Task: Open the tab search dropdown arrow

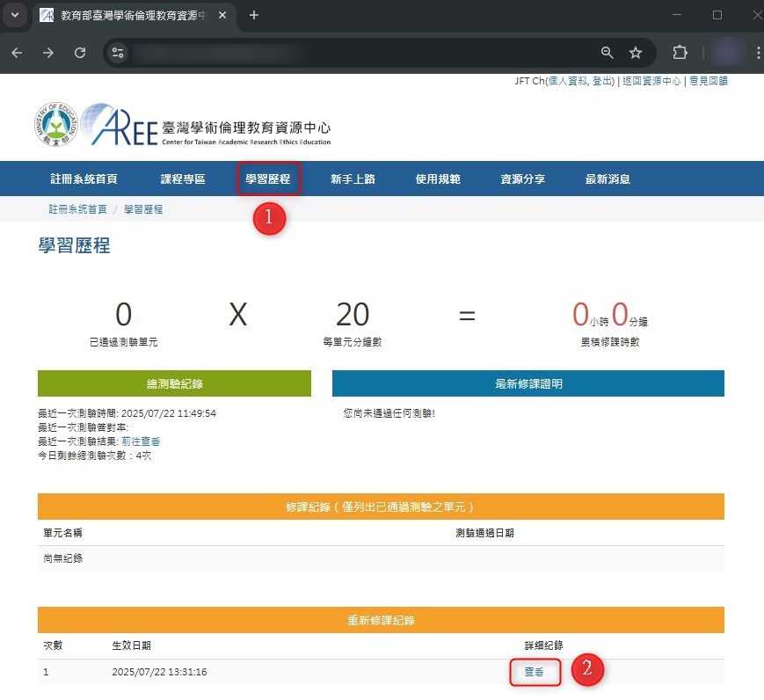Action: click(x=15, y=15)
